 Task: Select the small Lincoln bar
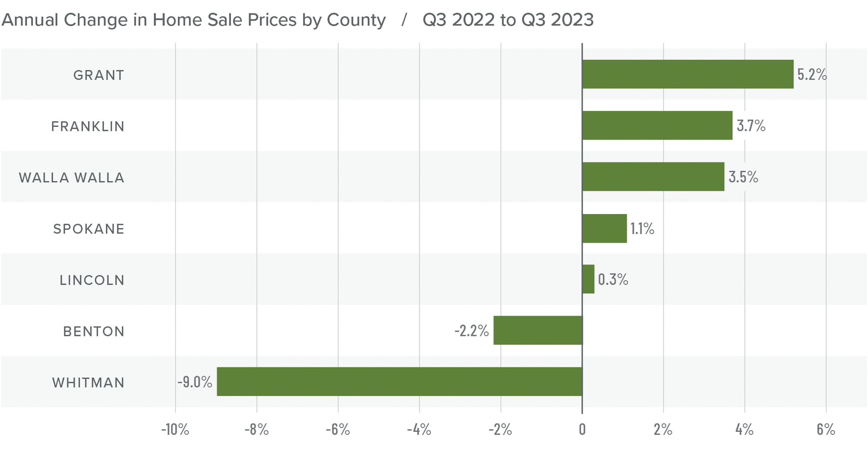tap(588, 279)
